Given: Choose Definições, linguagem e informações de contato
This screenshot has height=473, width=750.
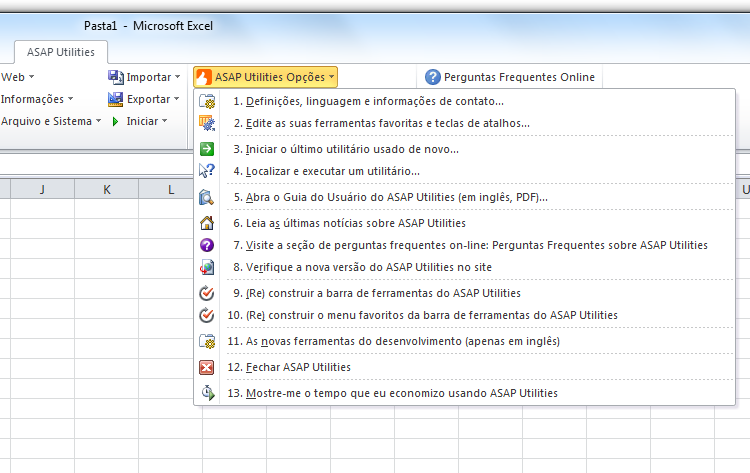Looking at the screenshot, I should click(464, 101).
